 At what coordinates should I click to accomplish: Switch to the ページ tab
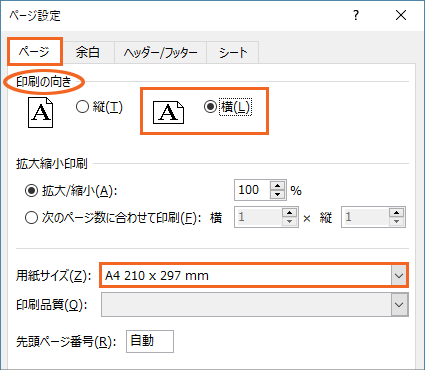point(35,52)
